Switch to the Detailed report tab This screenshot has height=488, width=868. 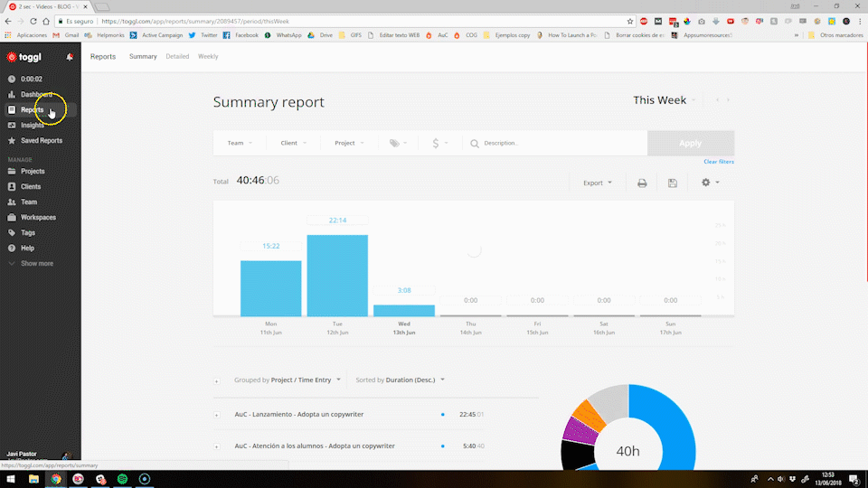click(177, 57)
